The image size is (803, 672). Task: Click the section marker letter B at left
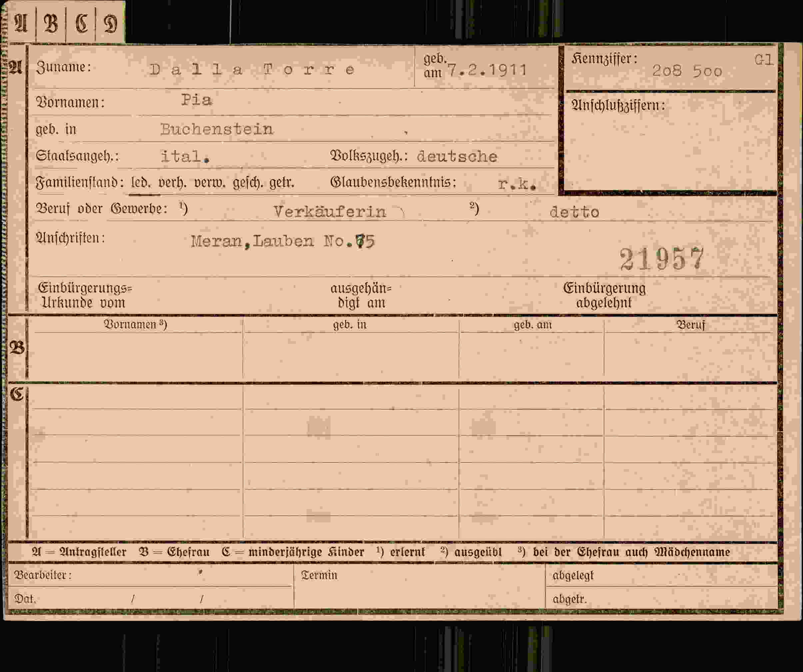17,347
